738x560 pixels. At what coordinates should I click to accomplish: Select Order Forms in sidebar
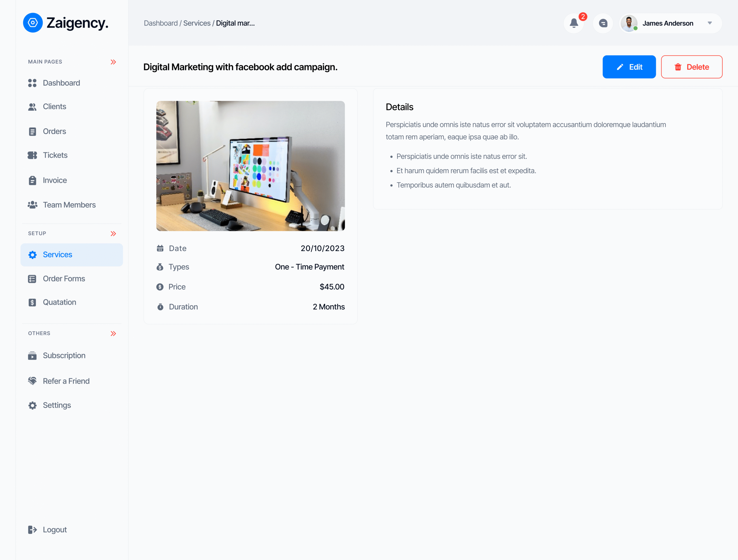pos(64,278)
